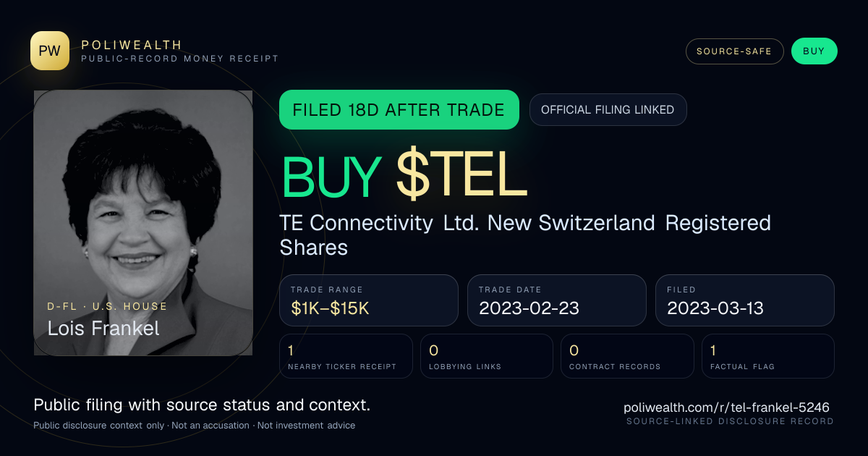Open the poliwealth.com/r/tel-frankel-5246 link
This screenshot has height=456, width=868.
coord(726,408)
